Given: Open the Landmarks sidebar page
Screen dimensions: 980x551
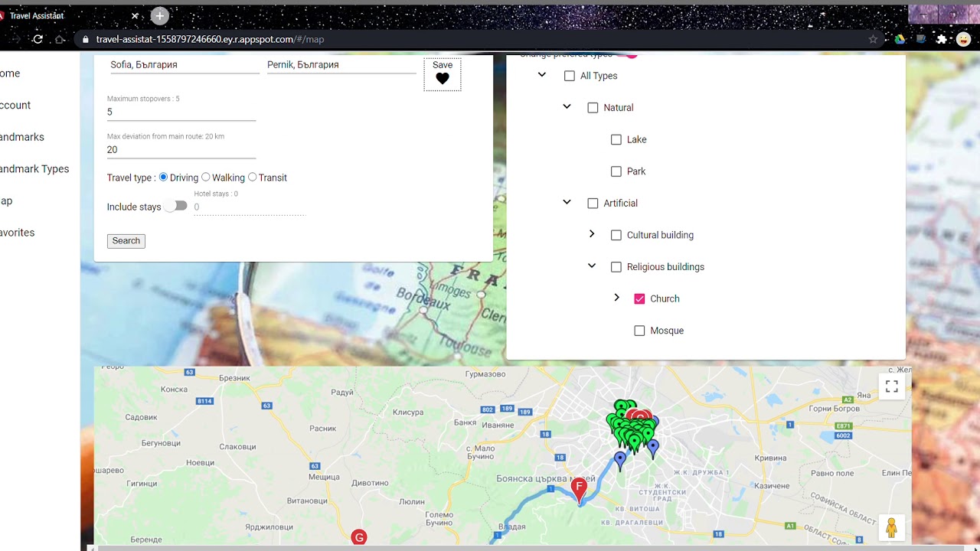Looking at the screenshot, I should [x=21, y=137].
